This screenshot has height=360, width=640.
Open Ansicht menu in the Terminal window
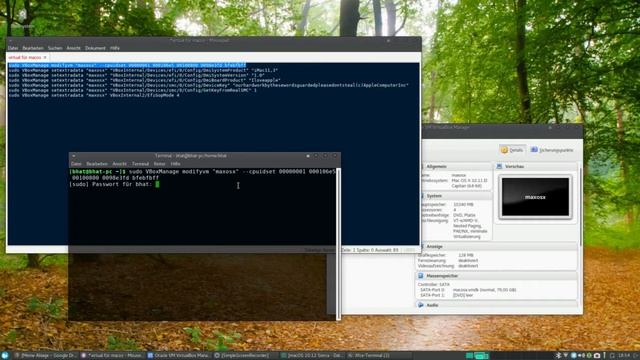[x=120, y=164]
